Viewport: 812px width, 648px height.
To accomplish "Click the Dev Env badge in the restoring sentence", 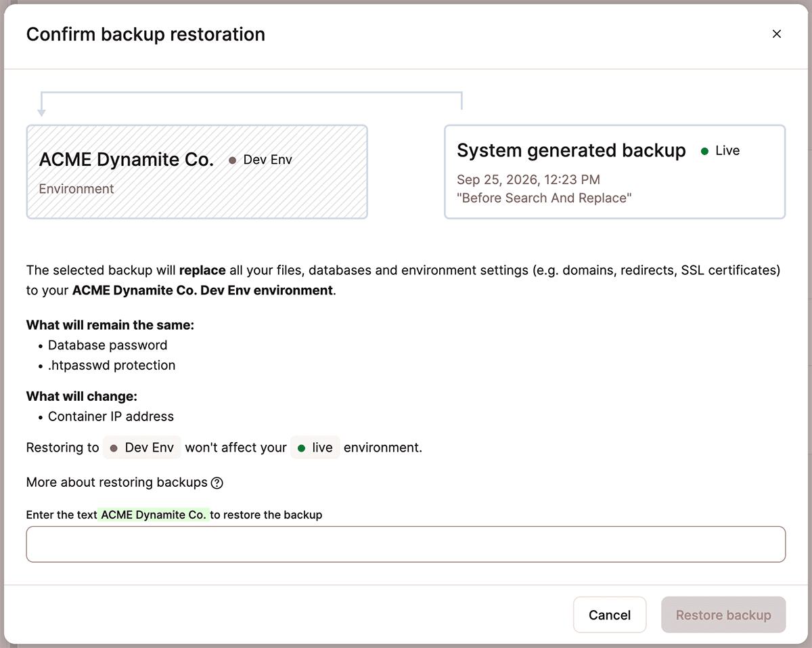I will (x=142, y=448).
